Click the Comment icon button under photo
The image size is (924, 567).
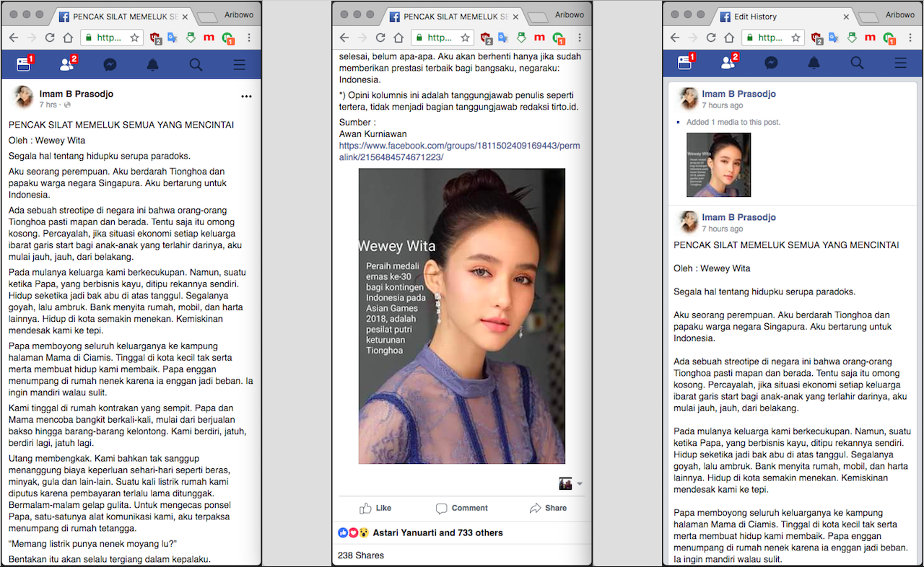pos(462,508)
